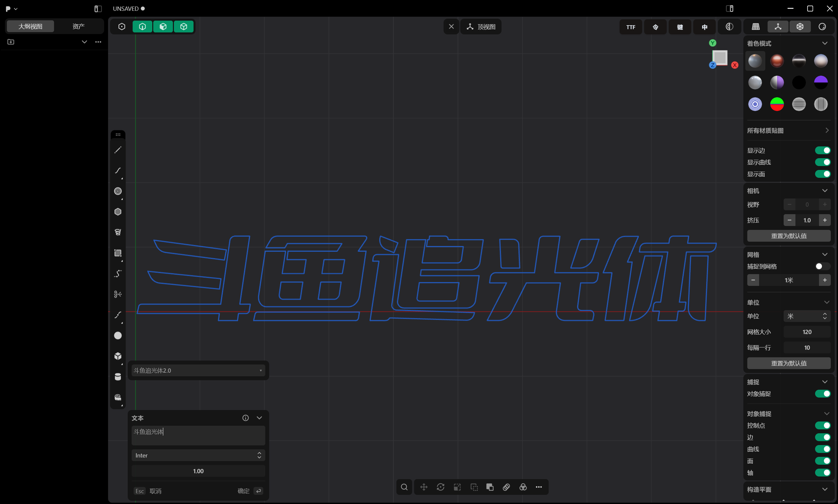Select the trim scissors tool
Image resolution: width=838 pixels, height=504 pixels.
(x=118, y=294)
